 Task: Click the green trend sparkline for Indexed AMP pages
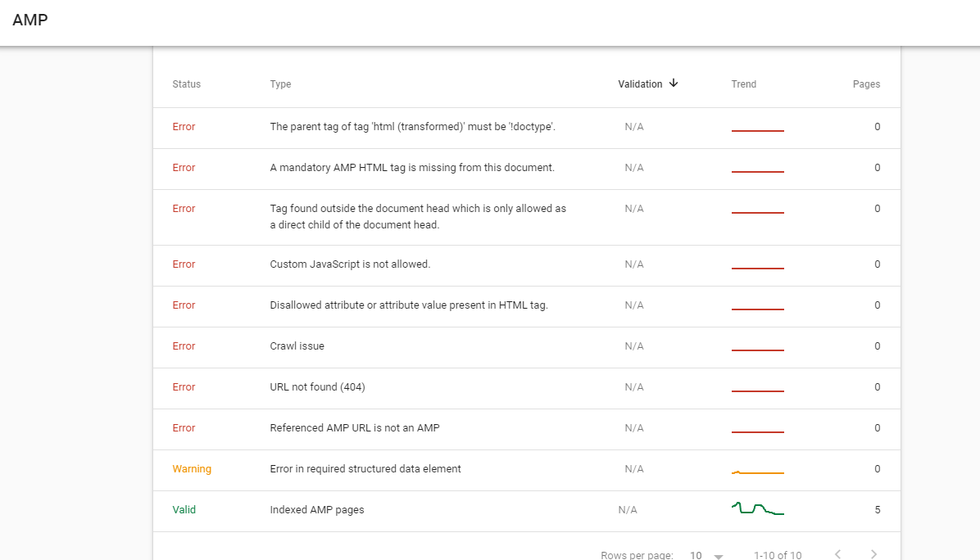pos(757,509)
